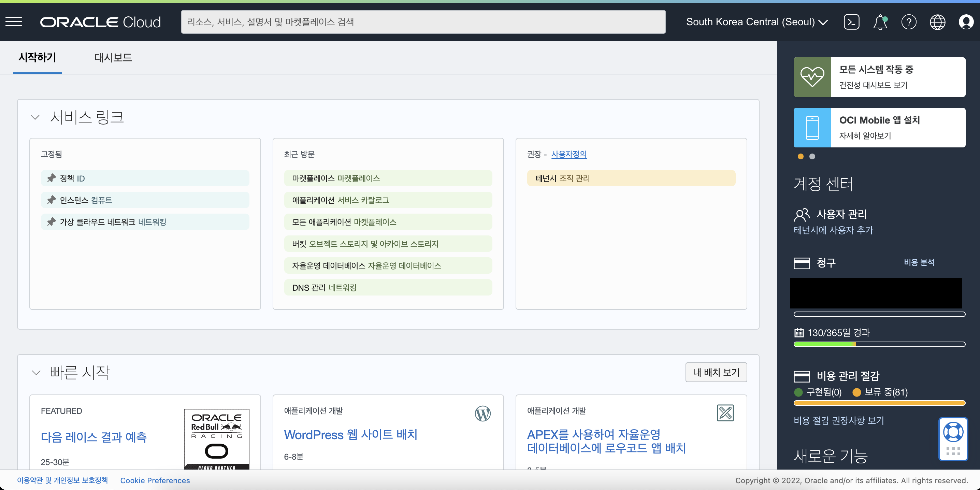
Task: Click the pin icon next to 가상 클라우드 네트워크
Action: pos(52,222)
